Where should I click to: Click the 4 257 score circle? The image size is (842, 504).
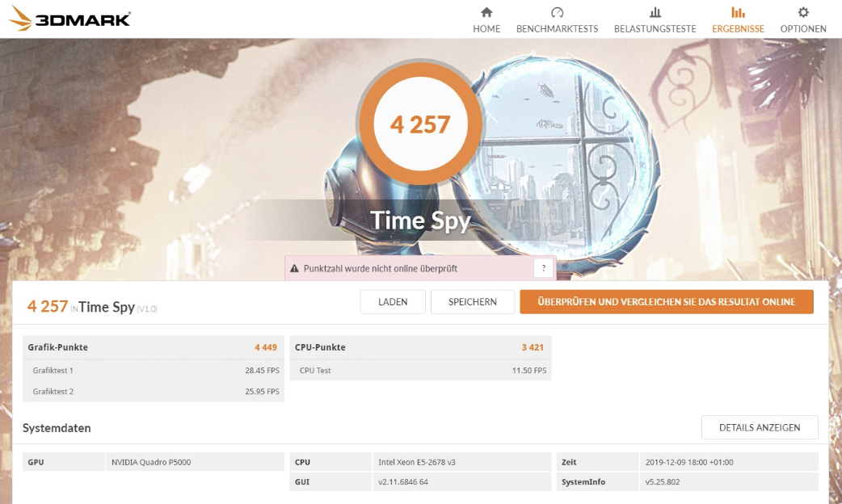pos(420,124)
